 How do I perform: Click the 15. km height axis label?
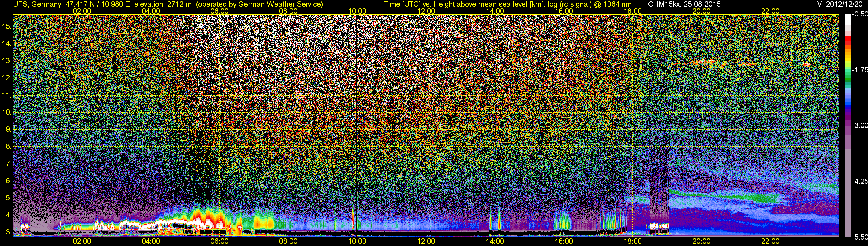[x=7, y=26]
